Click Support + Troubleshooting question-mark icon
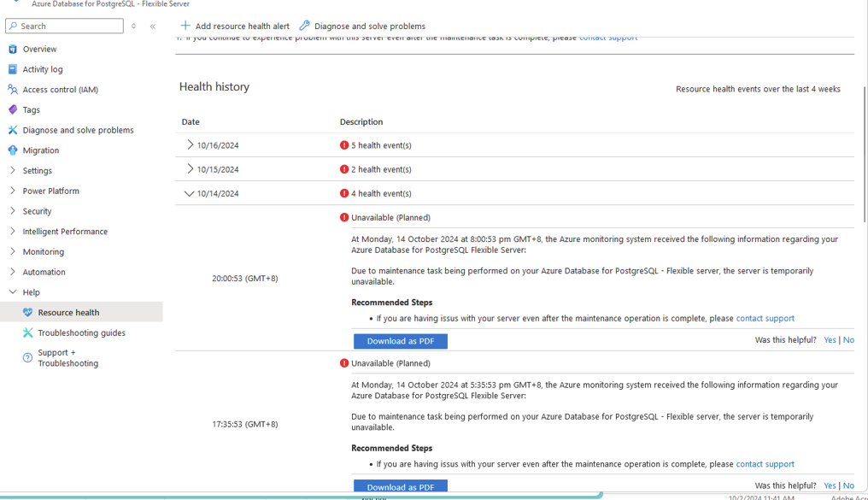This screenshot has height=500, width=868. pos(27,358)
